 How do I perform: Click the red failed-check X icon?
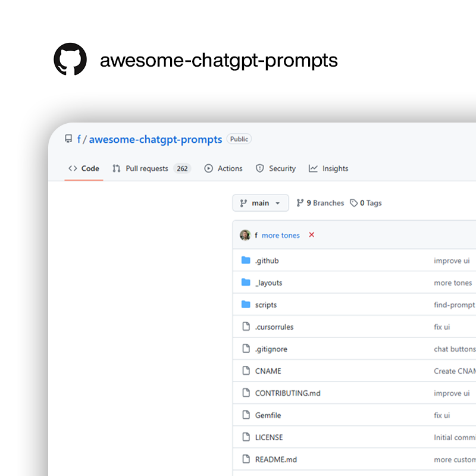coord(311,234)
